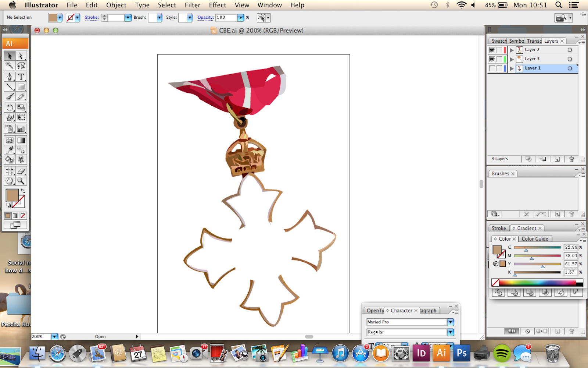Click the large Fill color swatch in toolbox
The height and width of the screenshot is (368, 588).
(12, 195)
